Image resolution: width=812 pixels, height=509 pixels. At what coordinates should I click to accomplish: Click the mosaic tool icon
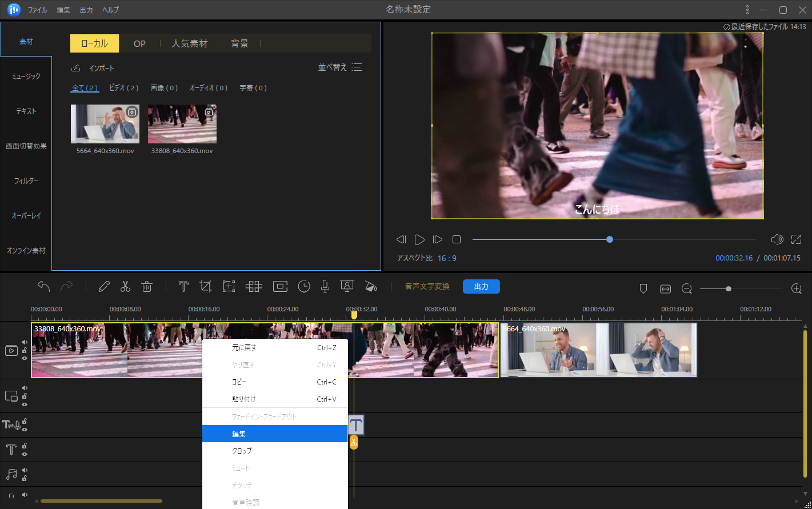(x=254, y=287)
